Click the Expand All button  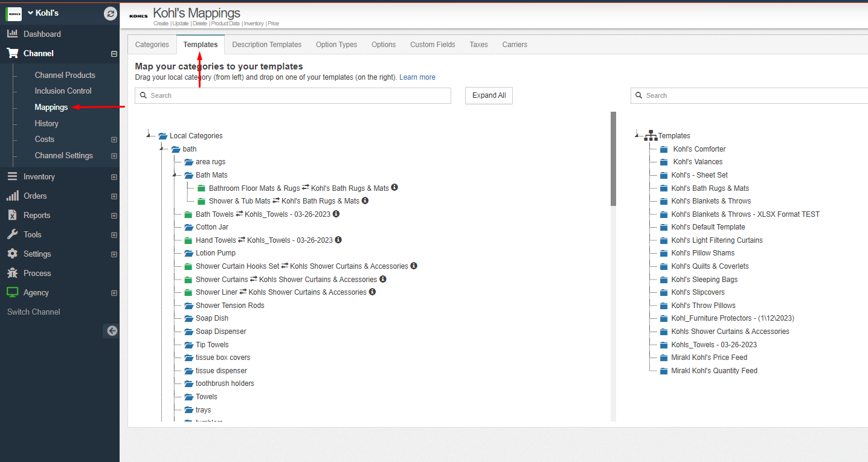[x=489, y=95]
